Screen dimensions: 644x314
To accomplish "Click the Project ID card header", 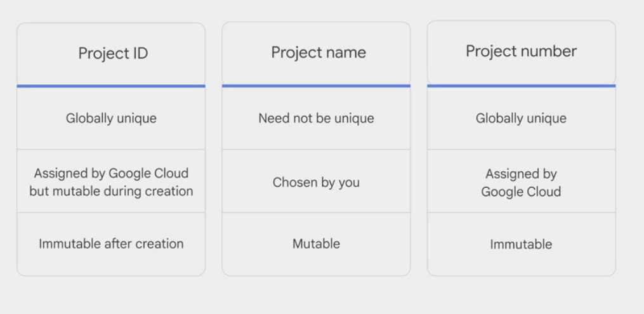I will pos(113,53).
